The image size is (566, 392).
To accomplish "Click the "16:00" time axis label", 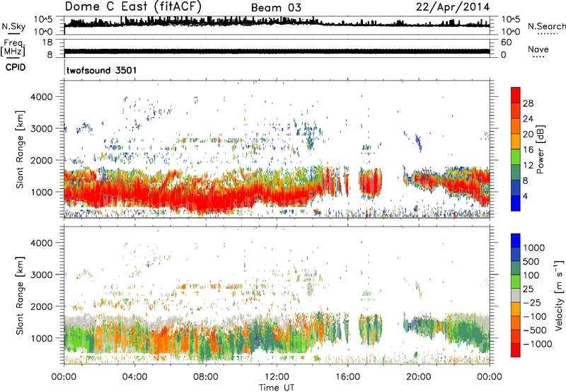I will click(347, 377).
